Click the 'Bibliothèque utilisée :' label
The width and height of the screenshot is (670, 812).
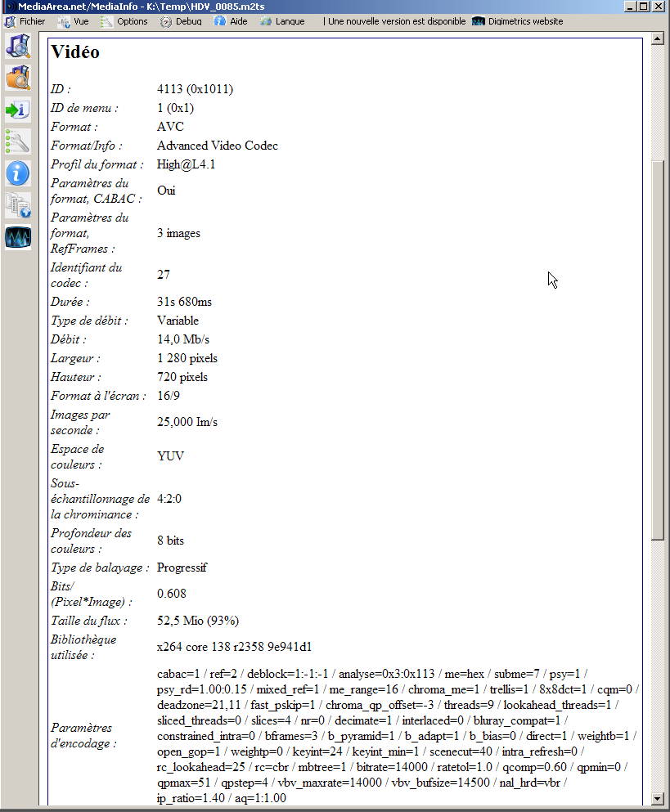click(83, 648)
